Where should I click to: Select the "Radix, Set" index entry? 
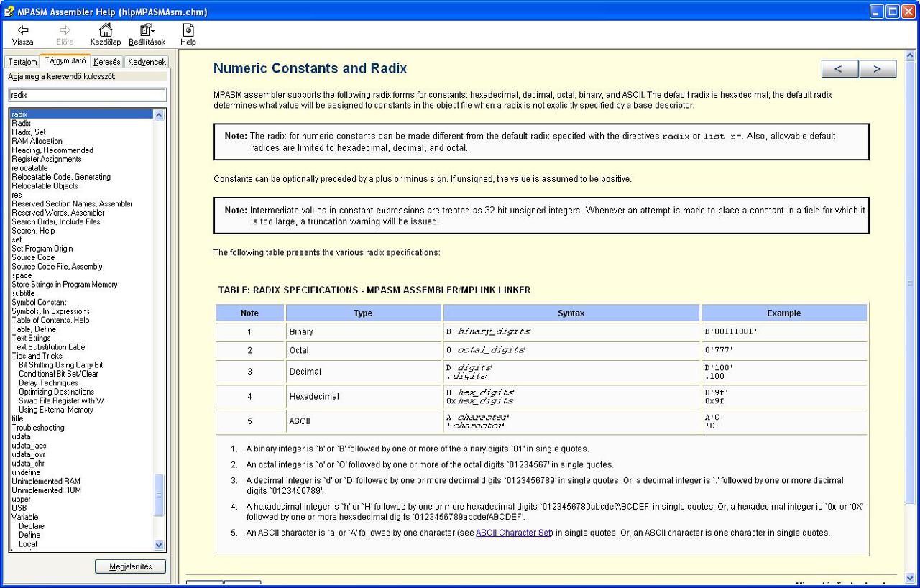tap(29, 132)
